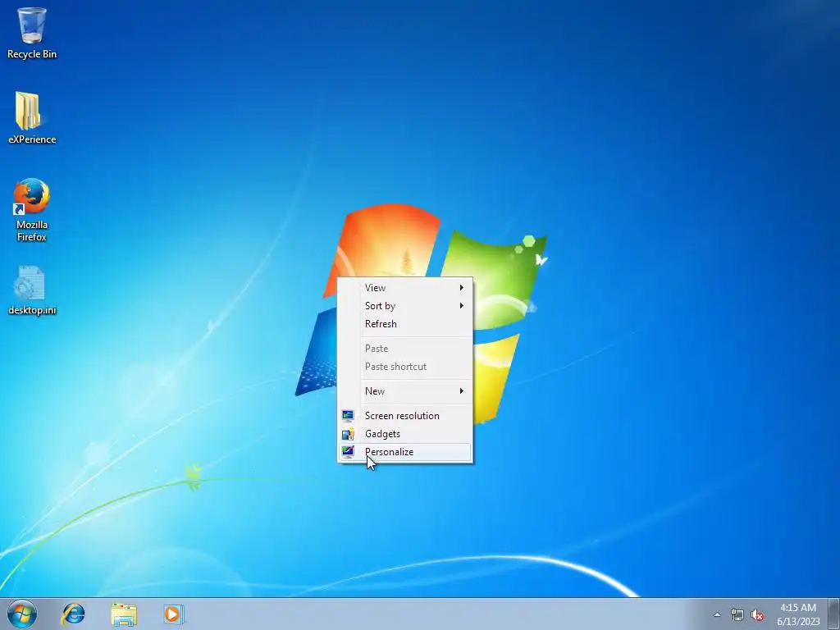The image size is (840, 630).
Task: Choose Refresh from the context menu
Action: click(405, 324)
